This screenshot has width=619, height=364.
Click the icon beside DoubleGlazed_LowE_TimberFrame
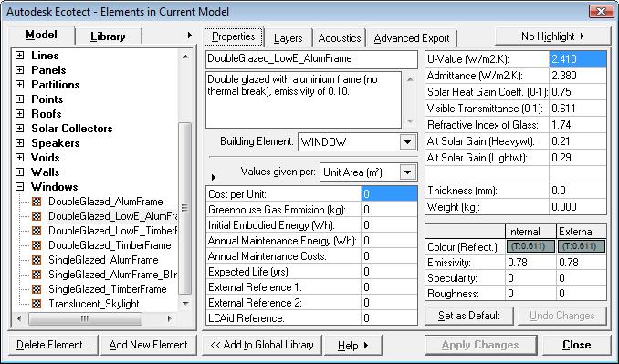tap(37, 231)
